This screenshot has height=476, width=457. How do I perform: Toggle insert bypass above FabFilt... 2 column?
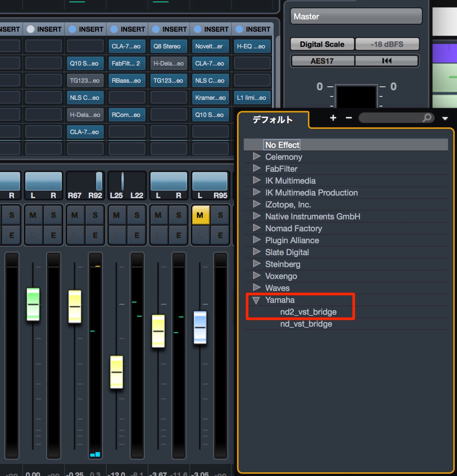pos(114,29)
